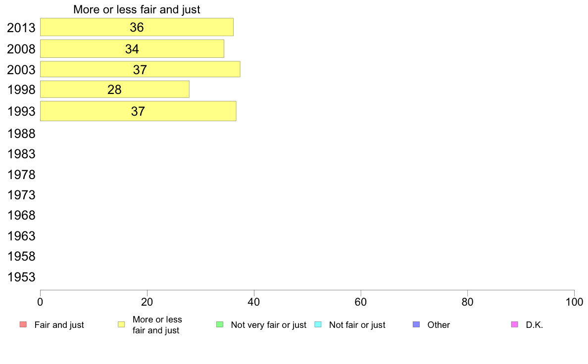Click the Not very fair or just legend text

(x=268, y=325)
